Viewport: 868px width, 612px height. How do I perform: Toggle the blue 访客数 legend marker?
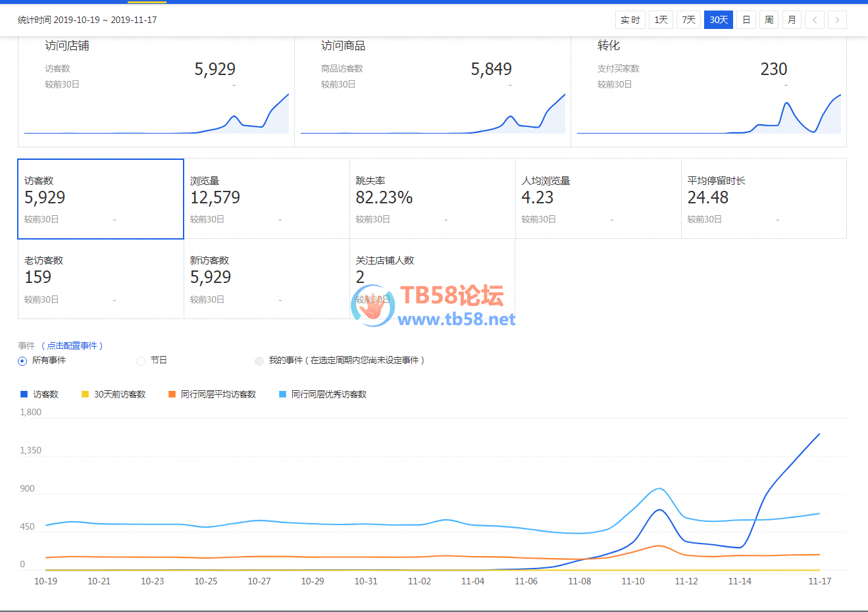24,394
